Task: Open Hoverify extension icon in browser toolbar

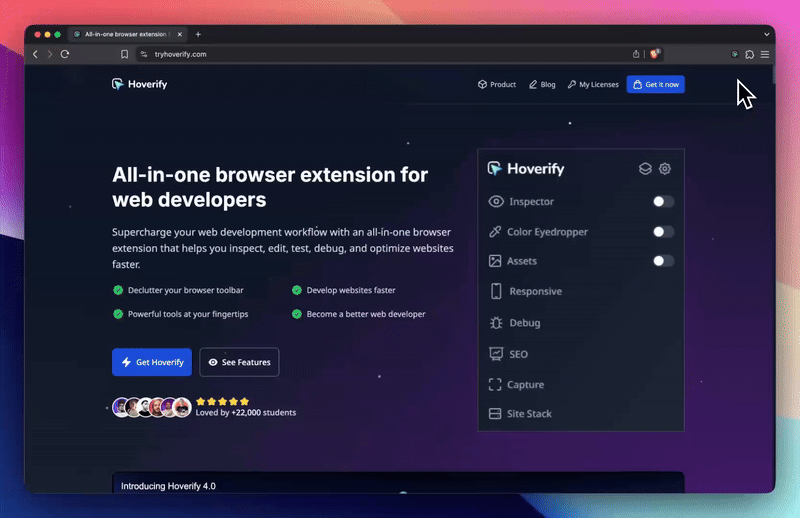Action: (735, 54)
